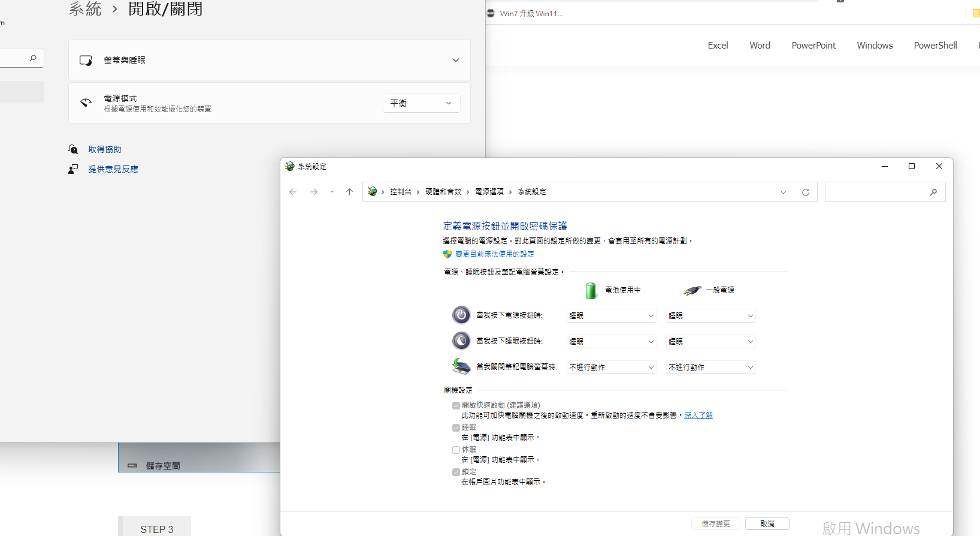Click the laptop lid close icon
This screenshot has width=980, height=536.
[x=461, y=366]
